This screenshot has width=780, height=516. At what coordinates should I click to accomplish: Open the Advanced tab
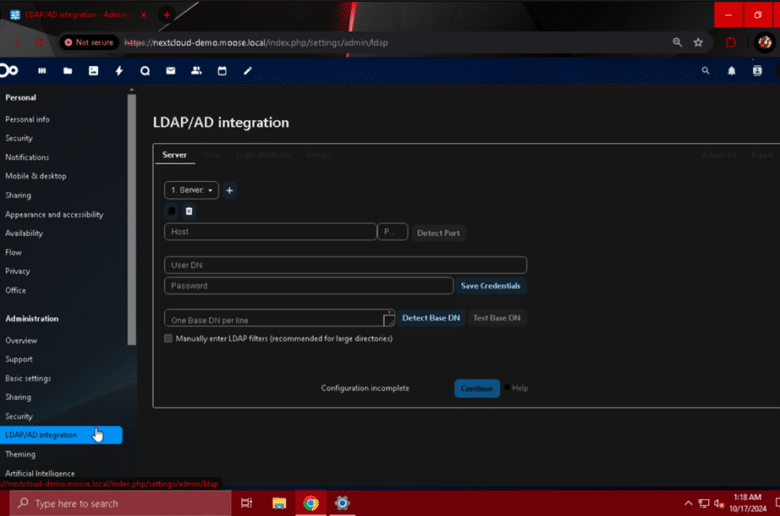pyautogui.click(x=718, y=155)
